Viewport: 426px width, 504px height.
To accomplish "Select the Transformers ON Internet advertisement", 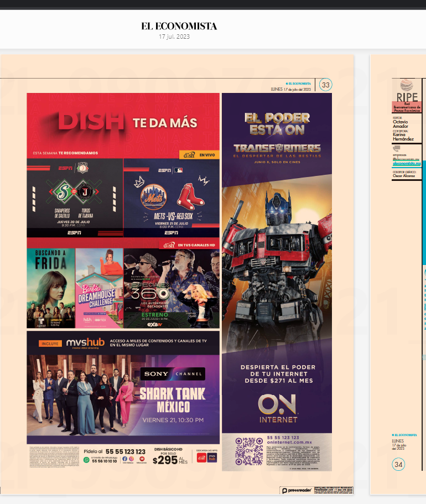I will pos(277,266).
